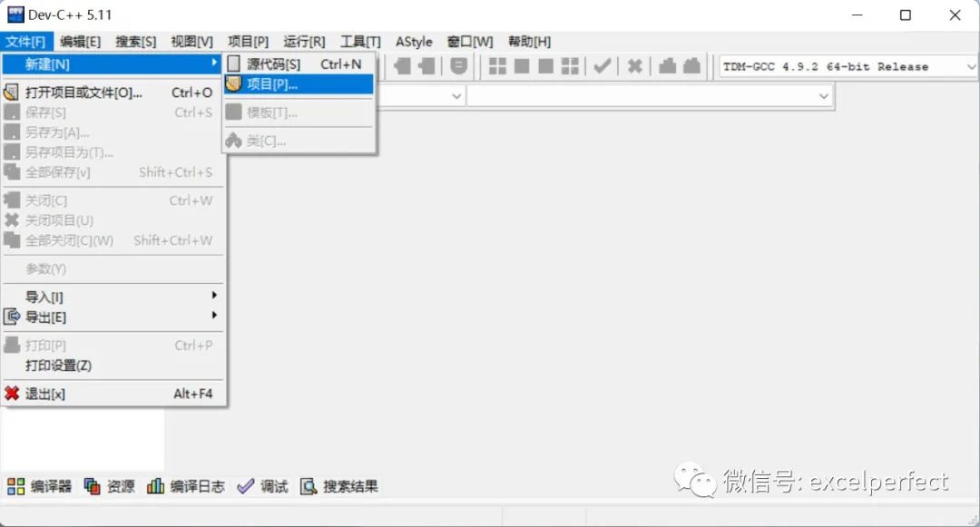Open the 运行[R] run menu

point(304,42)
